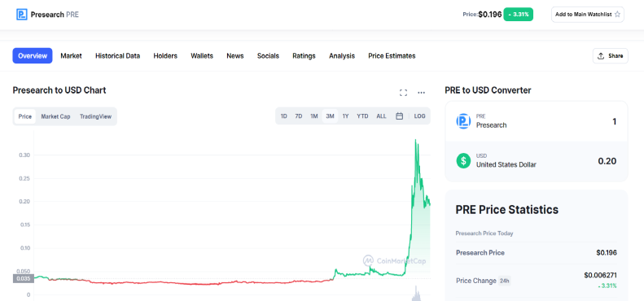
Task: Set chart range to 1M
Action: click(x=314, y=116)
